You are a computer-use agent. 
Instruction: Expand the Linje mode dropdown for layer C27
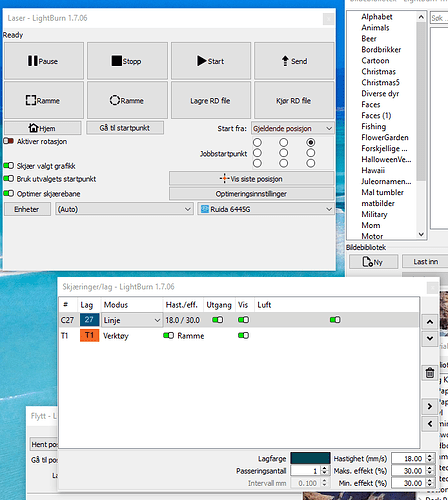coord(132,320)
